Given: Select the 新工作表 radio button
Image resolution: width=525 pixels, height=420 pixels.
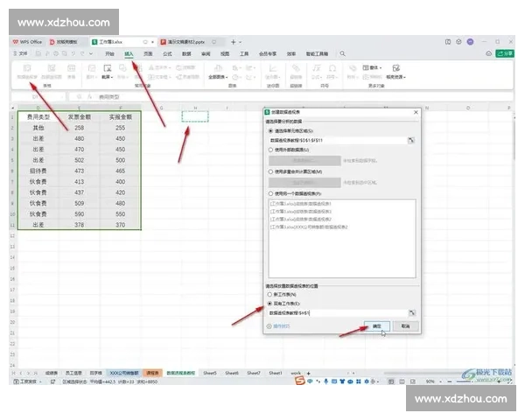Looking at the screenshot, I should pyautogui.click(x=271, y=295).
